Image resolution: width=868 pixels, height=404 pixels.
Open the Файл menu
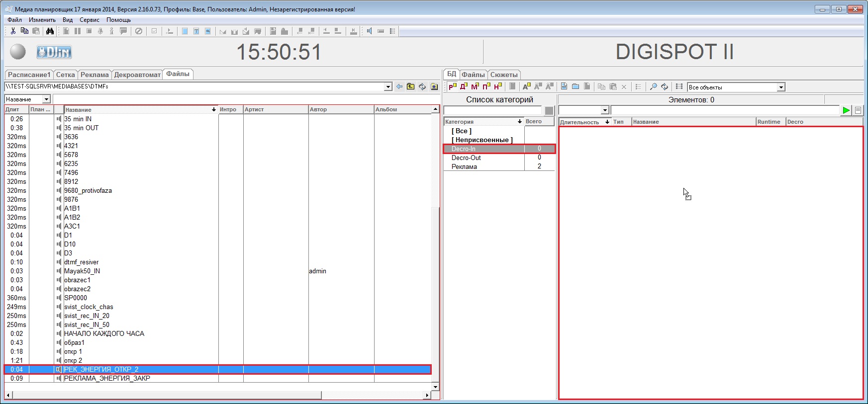(x=14, y=20)
